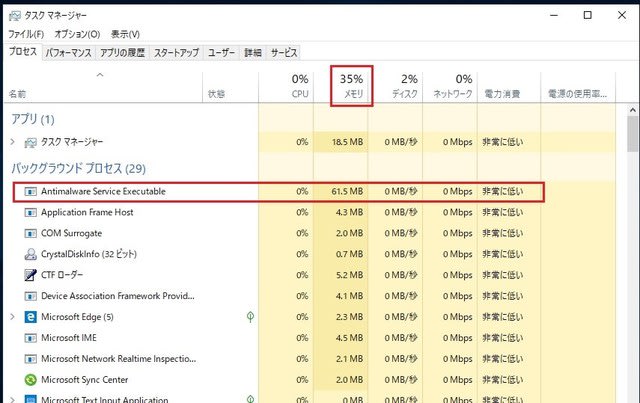Select the COM Surrogate row
The width and height of the screenshot is (640, 403).
coord(309,234)
